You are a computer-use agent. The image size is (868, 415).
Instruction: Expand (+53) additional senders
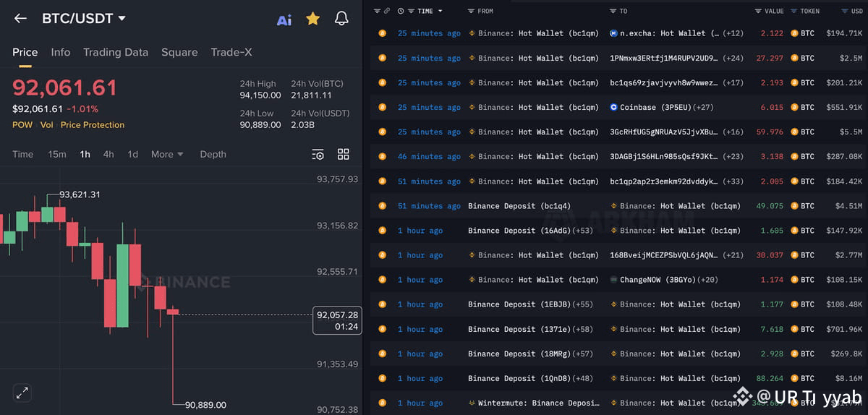click(583, 230)
